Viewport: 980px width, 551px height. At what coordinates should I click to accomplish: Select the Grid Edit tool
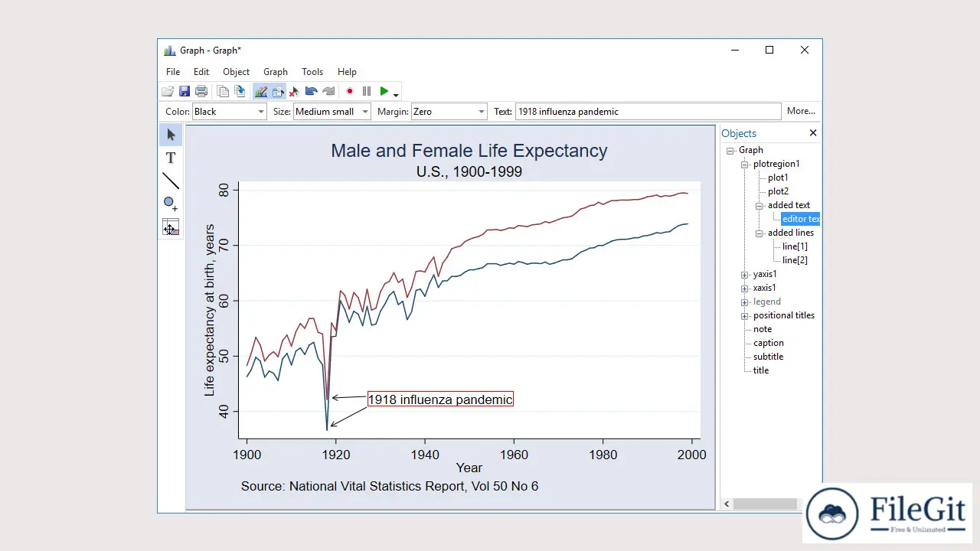(x=171, y=227)
